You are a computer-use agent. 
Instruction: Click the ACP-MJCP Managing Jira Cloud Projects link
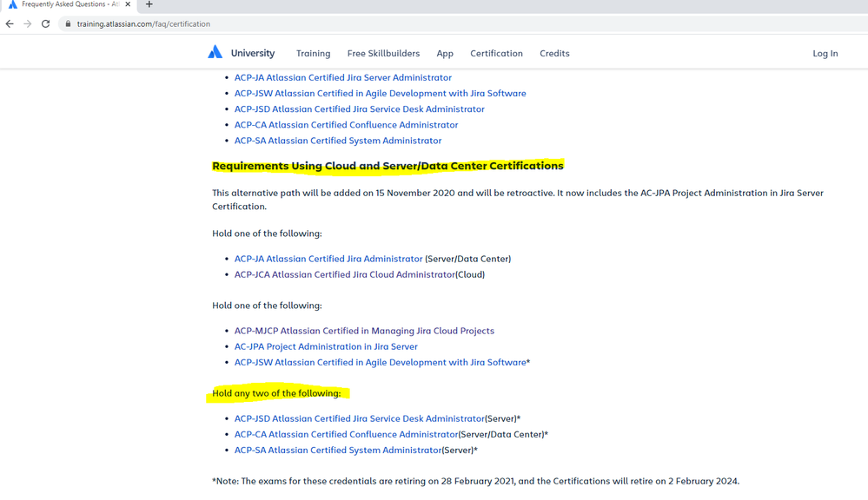pos(364,331)
